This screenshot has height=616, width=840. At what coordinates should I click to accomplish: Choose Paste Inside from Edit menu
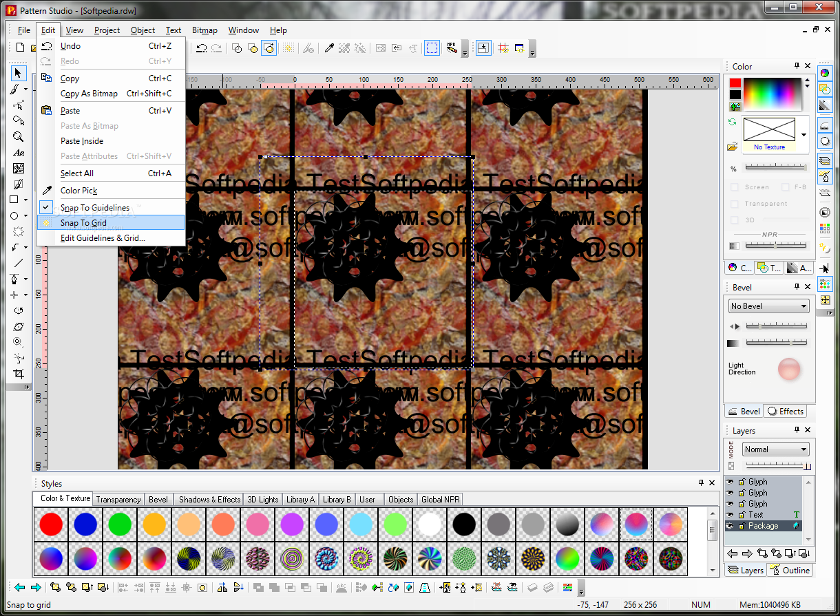click(111, 141)
